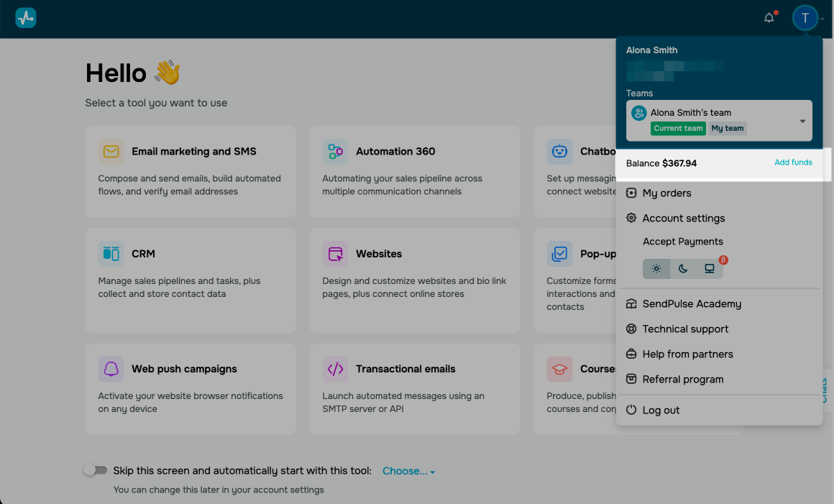Click the user avatar T icon

point(805,18)
